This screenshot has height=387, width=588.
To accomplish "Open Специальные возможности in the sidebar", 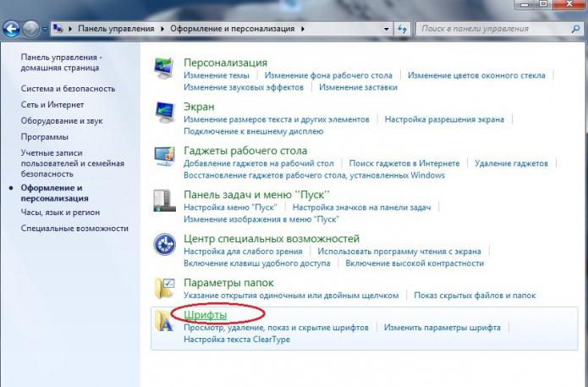I will [74, 229].
